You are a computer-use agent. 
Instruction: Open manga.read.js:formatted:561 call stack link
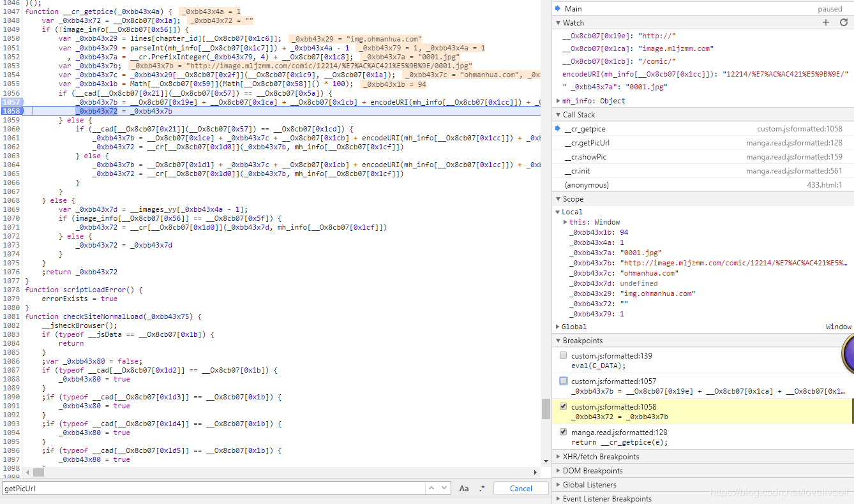[x=794, y=171]
